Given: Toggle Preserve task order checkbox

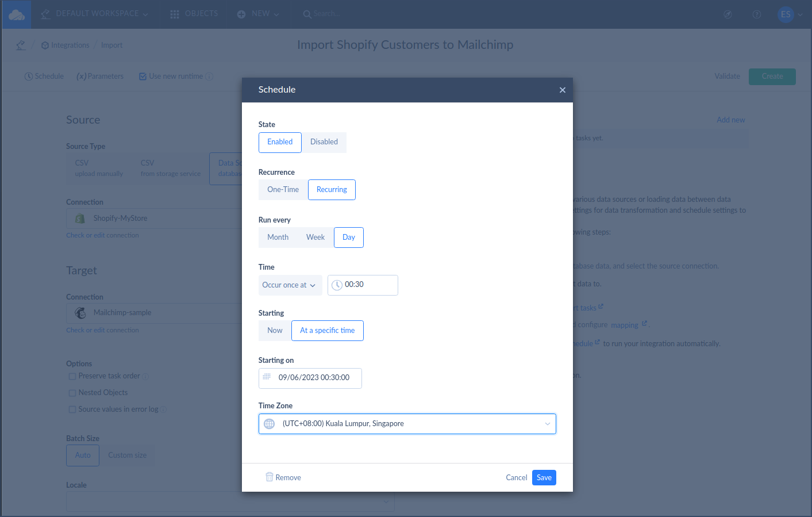Looking at the screenshot, I should (72, 376).
